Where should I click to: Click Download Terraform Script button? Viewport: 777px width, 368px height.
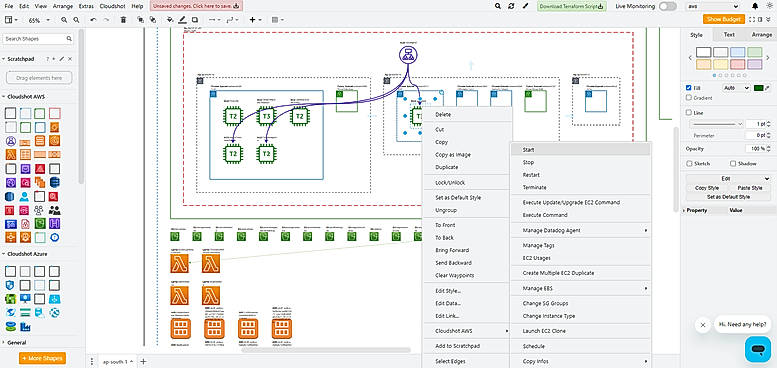(572, 6)
